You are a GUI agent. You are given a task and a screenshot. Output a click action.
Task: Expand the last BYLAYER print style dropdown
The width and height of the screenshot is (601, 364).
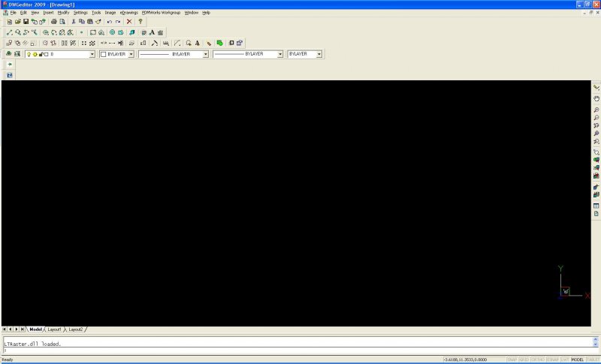(x=319, y=54)
